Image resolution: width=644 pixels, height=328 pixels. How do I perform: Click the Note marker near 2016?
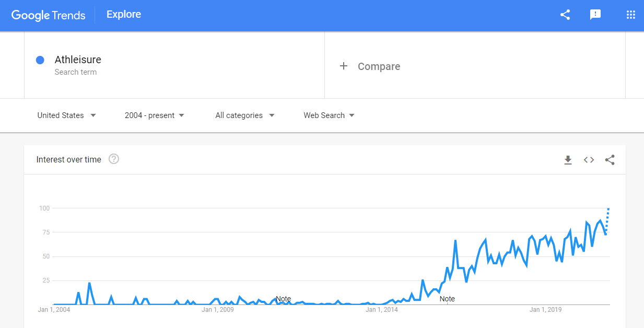[x=447, y=299]
